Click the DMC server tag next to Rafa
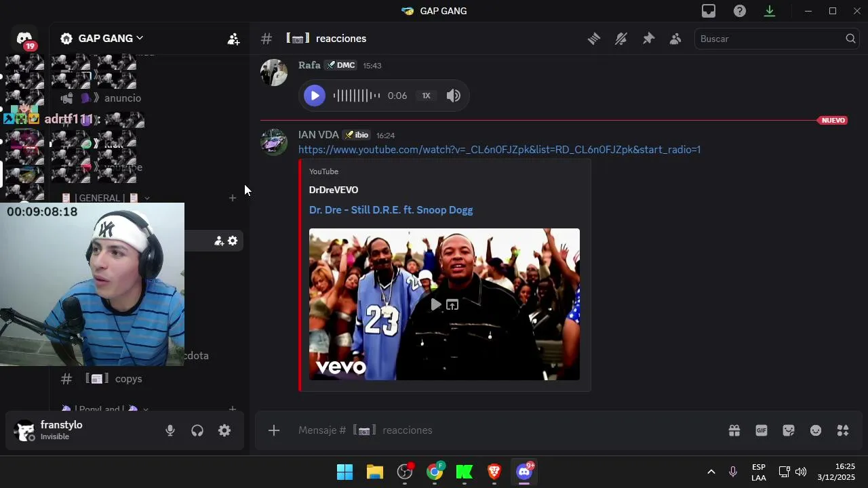 tap(341, 65)
